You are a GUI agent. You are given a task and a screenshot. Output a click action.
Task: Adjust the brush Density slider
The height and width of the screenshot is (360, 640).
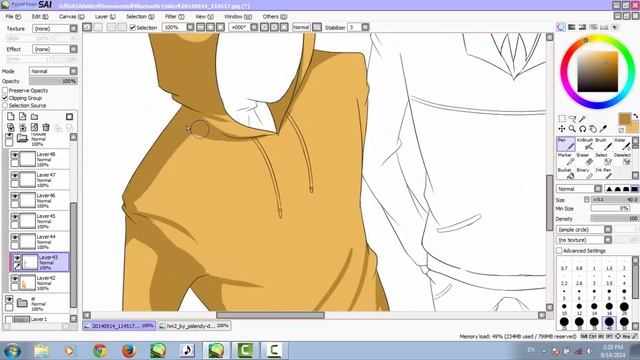(x=614, y=218)
